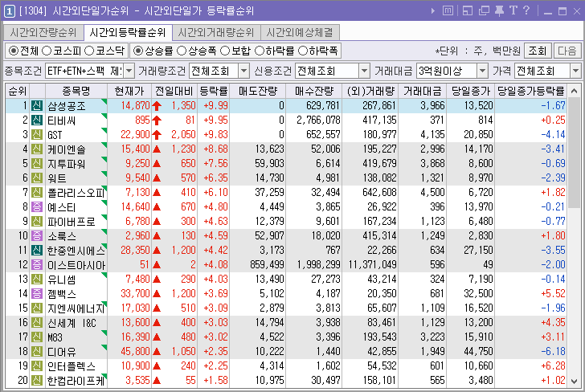This screenshot has height=392, width=585.
Task: Click the 종목명 column header
Action: [x=76, y=91]
